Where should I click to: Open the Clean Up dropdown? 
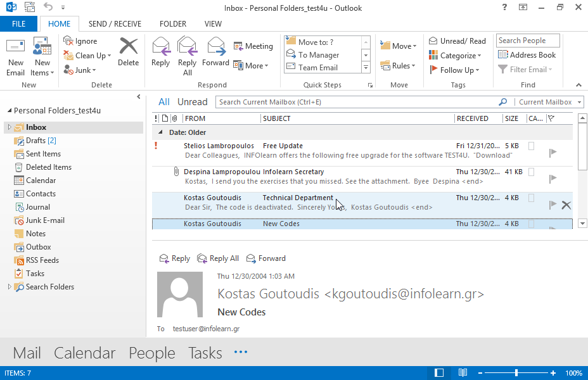click(87, 56)
